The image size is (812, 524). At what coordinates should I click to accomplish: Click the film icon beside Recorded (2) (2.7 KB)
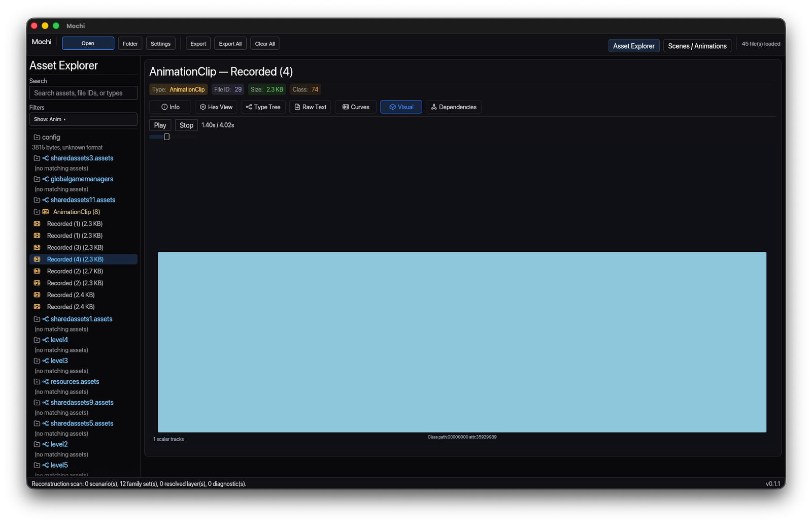coord(37,271)
